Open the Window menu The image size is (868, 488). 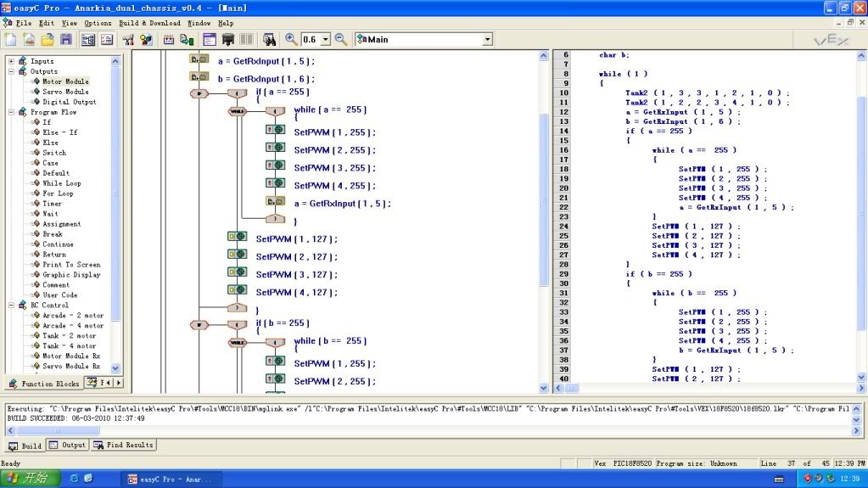(199, 23)
